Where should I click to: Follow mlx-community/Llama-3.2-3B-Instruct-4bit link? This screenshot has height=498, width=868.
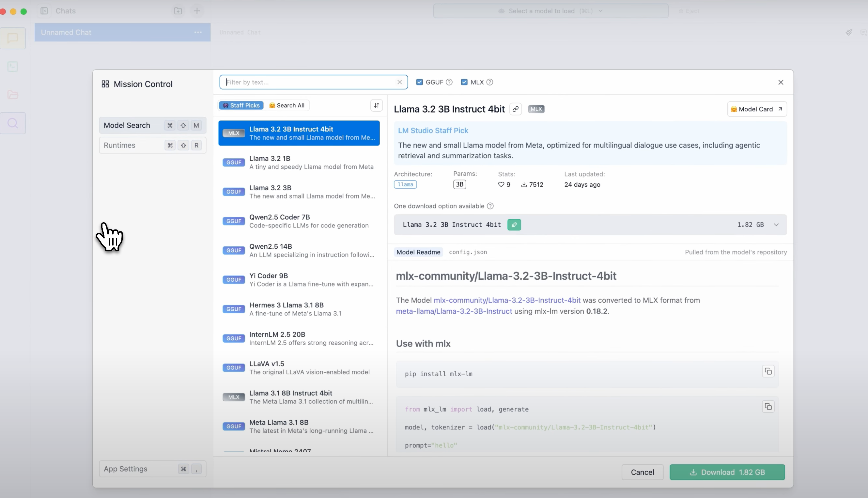click(x=507, y=300)
